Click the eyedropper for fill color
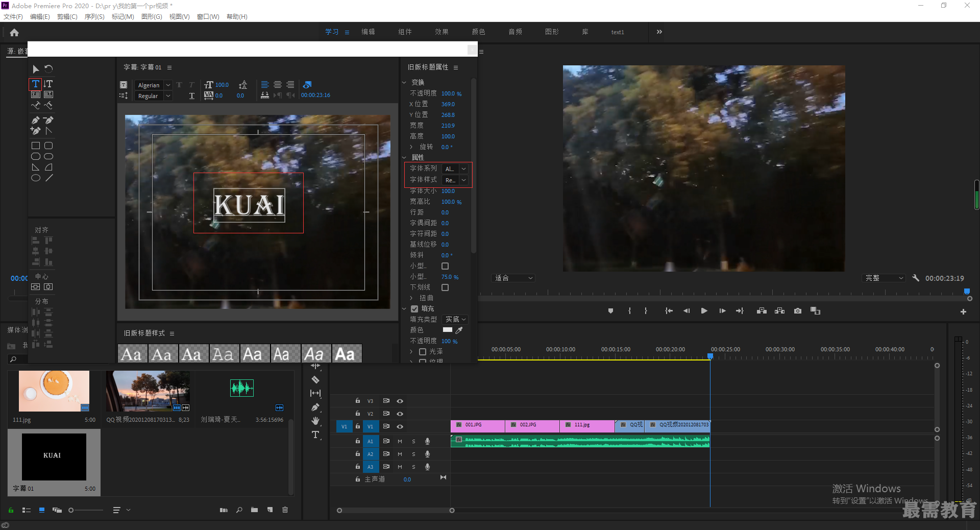The height and width of the screenshot is (530, 980). coord(459,330)
